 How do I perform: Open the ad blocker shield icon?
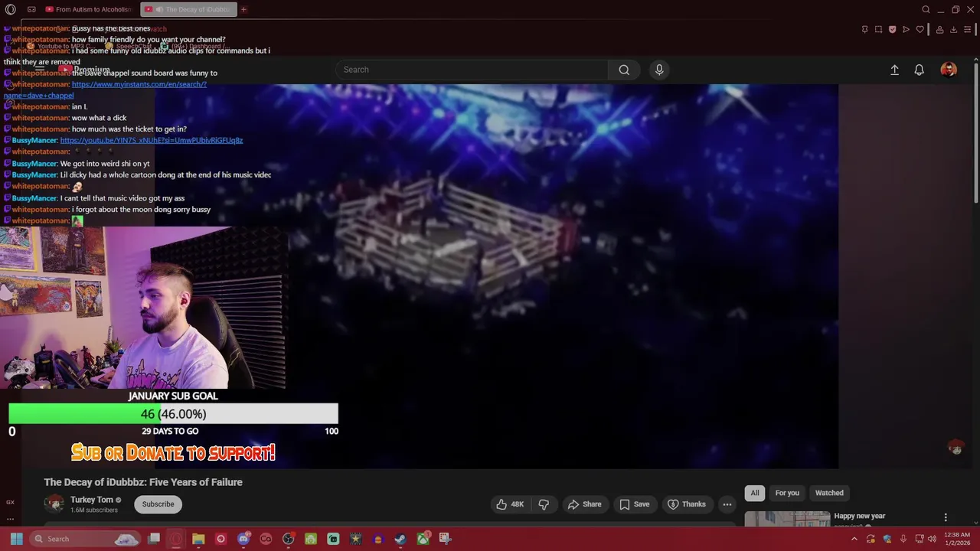(892, 29)
